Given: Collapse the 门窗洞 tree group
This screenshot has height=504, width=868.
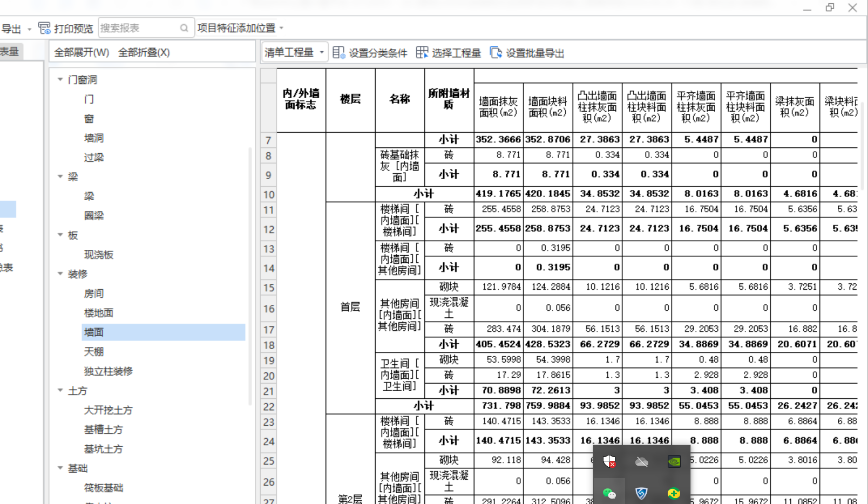Looking at the screenshot, I should tap(60, 79).
